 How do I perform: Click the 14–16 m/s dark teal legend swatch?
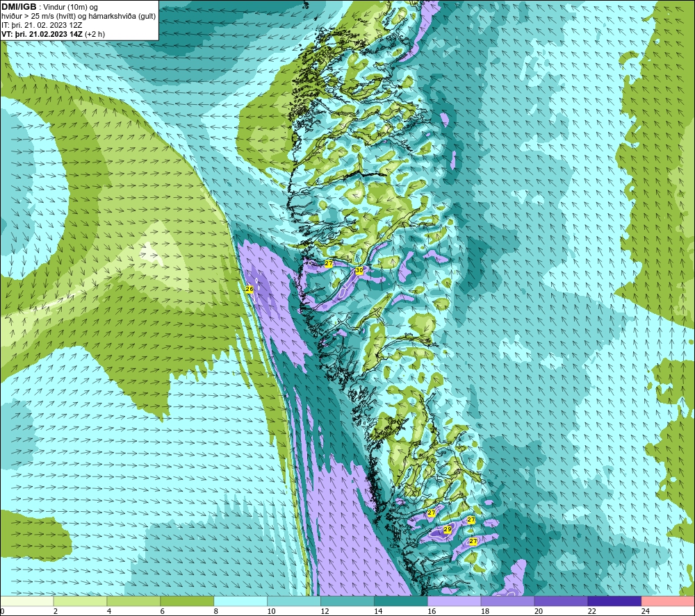pyautogui.click(x=401, y=601)
